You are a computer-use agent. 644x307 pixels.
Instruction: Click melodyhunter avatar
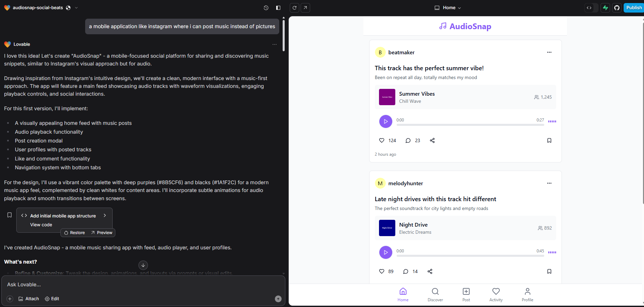click(380, 183)
